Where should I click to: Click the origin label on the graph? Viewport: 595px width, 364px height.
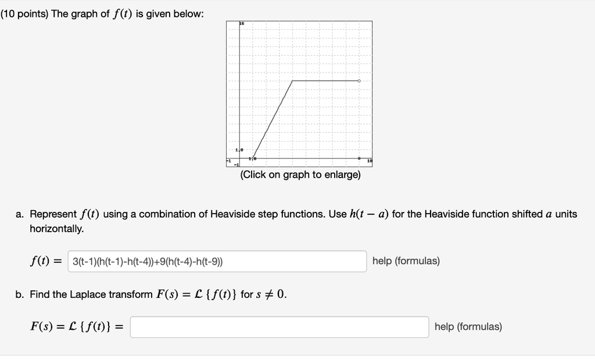coord(252,158)
